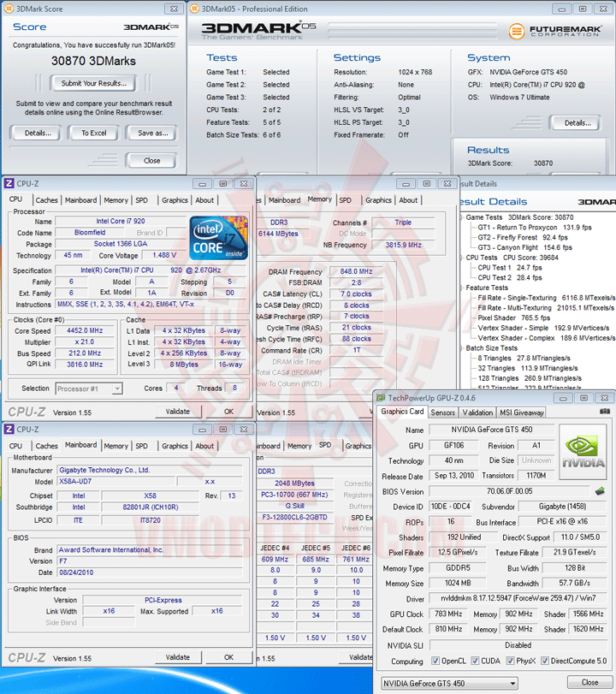The height and width of the screenshot is (694, 616).
Task: Close the 3DMark Score window via X
Action: coord(174,9)
